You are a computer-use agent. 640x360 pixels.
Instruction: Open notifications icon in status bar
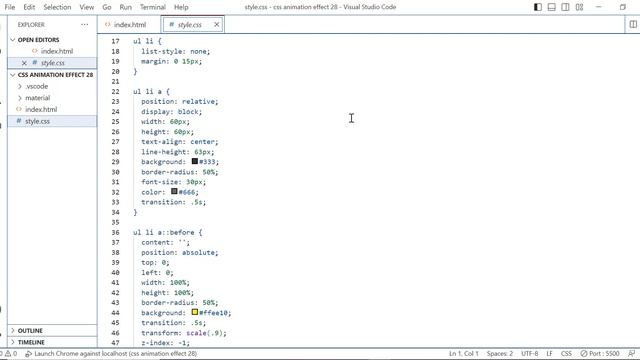click(631, 353)
